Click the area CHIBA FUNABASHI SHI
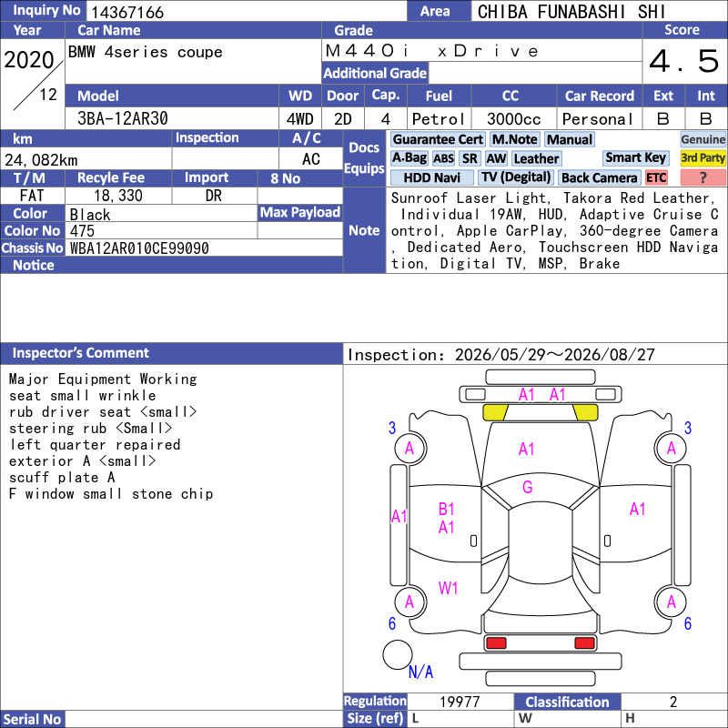This screenshot has width=728, height=728. point(571,12)
